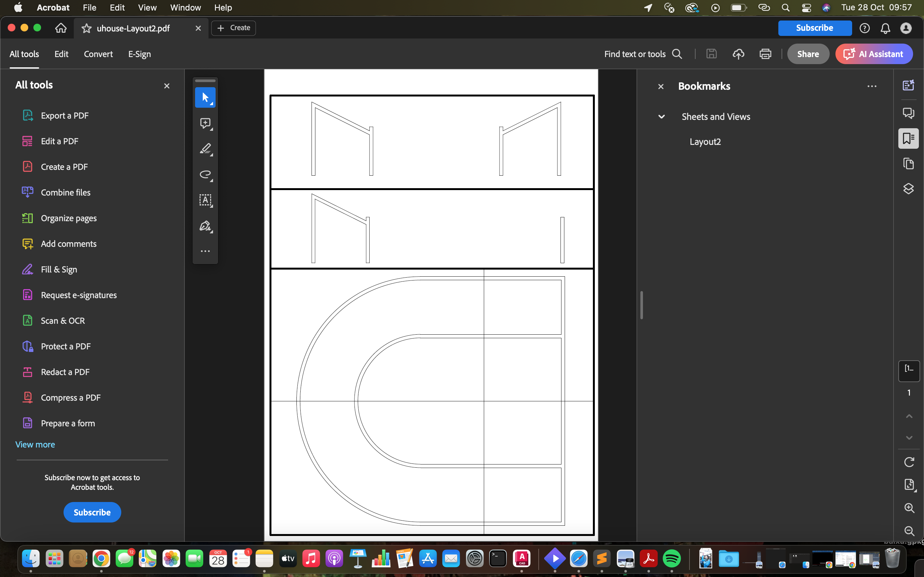The image size is (924, 577).
Task: Toggle the comments panel icon on right rail
Action: tap(908, 113)
